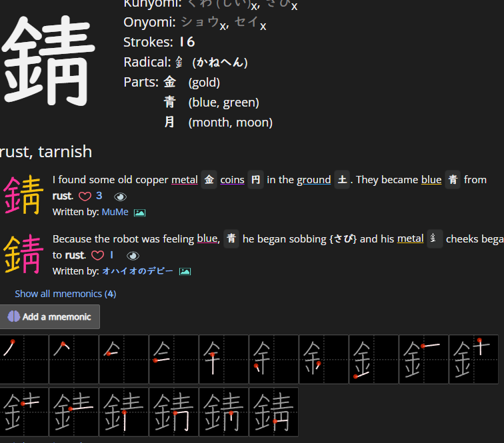View the first stroke order diagram
Viewport: 504px width, 443px height.
point(24,359)
